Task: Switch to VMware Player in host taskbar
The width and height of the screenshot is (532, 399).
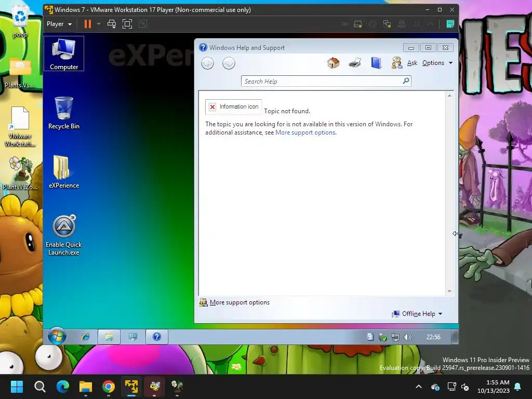Action: click(x=131, y=387)
